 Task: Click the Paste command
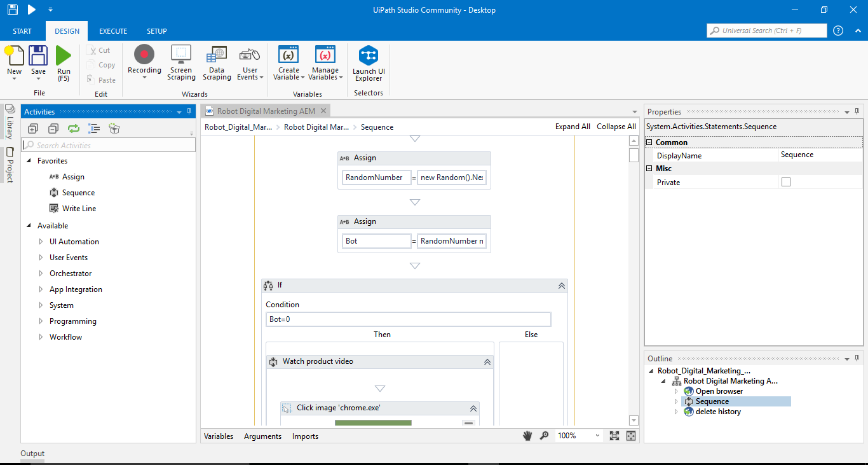coord(101,80)
